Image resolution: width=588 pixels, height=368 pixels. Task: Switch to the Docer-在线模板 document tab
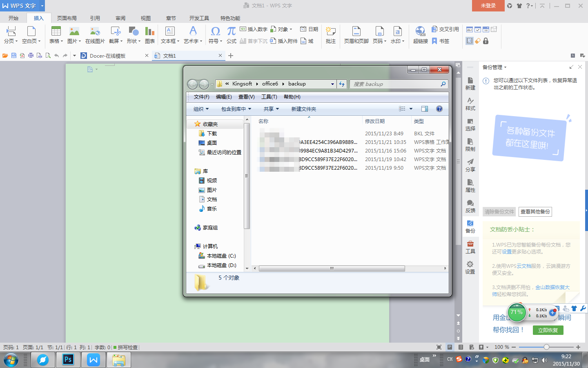pyautogui.click(x=115, y=56)
